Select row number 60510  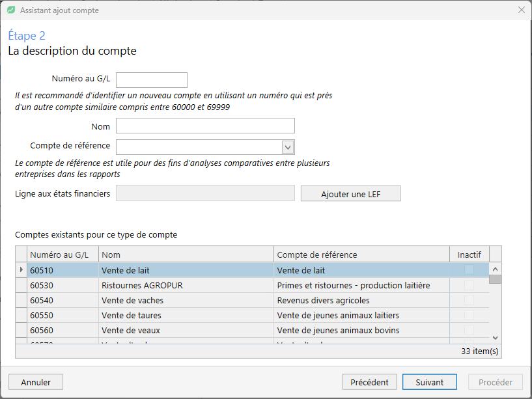click(x=63, y=270)
